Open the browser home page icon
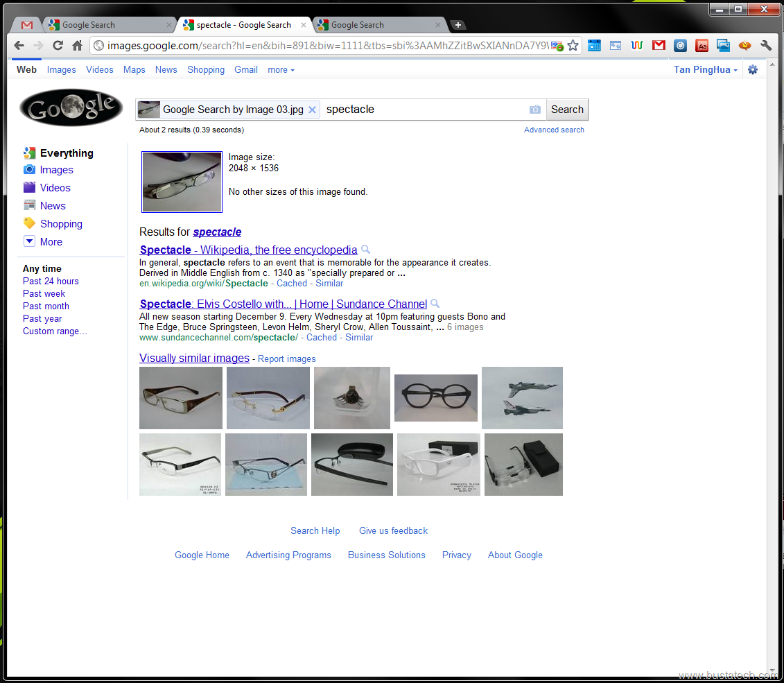 pyautogui.click(x=77, y=46)
